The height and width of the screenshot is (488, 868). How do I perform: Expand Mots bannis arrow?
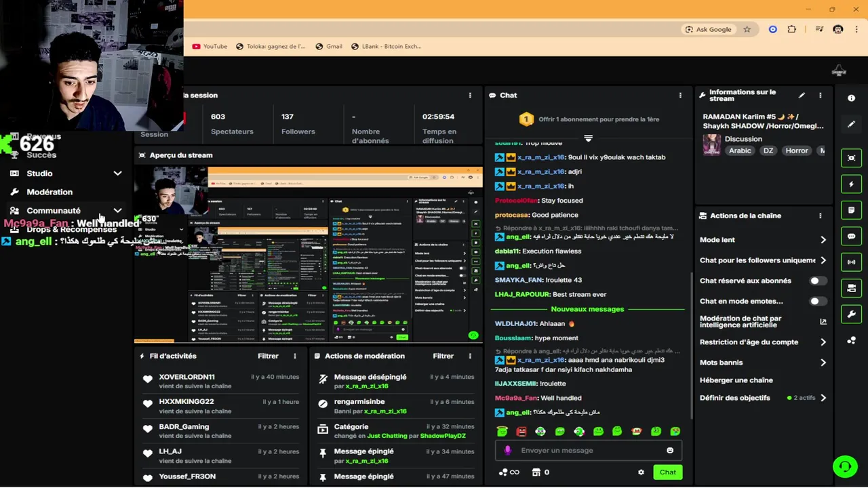click(823, 363)
